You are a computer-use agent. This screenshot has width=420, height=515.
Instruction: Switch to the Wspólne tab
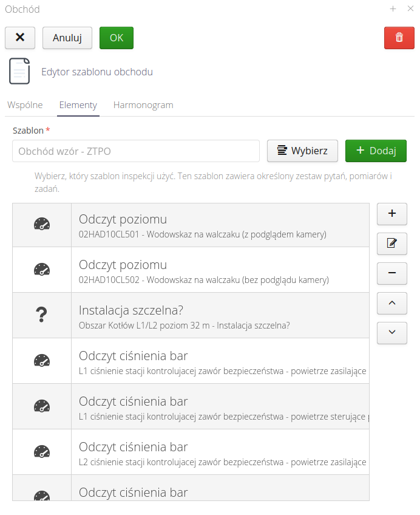(25, 105)
